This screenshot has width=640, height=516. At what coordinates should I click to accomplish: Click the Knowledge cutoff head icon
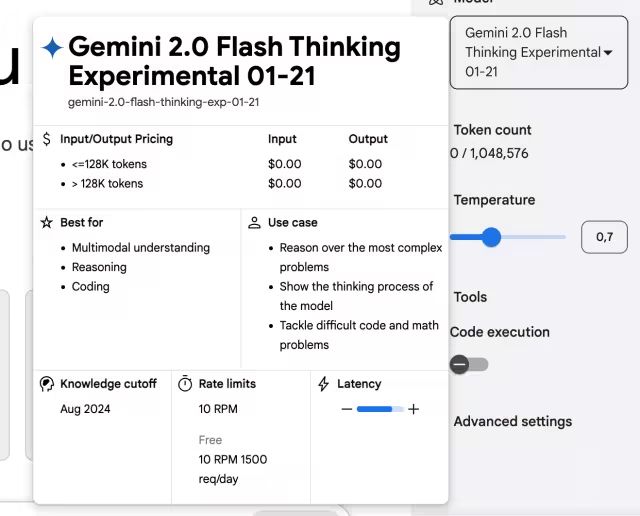[46, 384]
